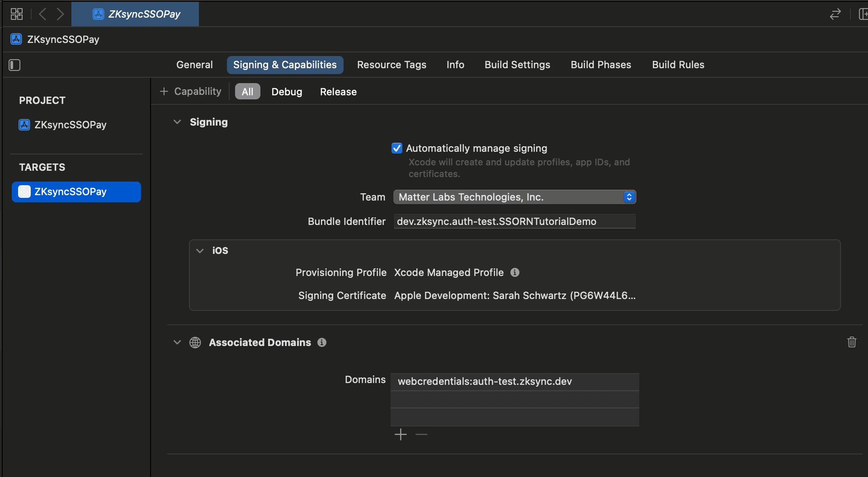Image resolution: width=868 pixels, height=477 pixels.
Task: Open the Build Phases tab
Action: pyautogui.click(x=601, y=65)
